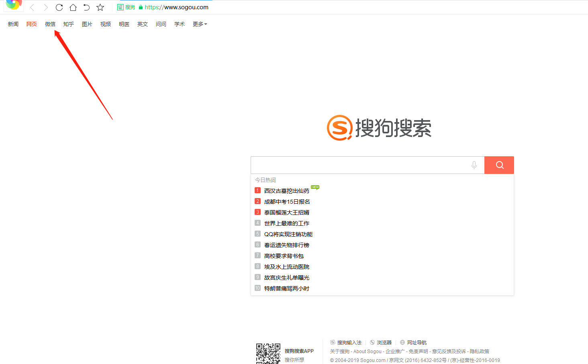Viewport: 588px width, 364px height.
Task: Click the Sogou search logo
Action: point(379,128)
